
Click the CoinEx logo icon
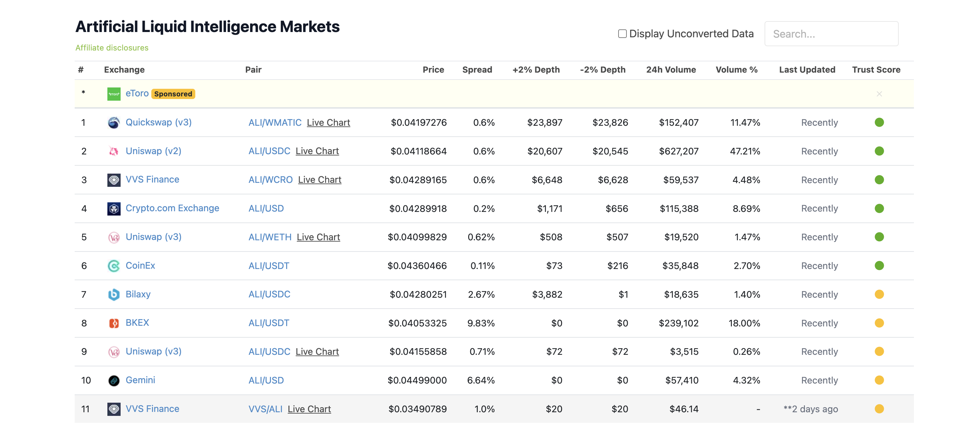(114, 266)
